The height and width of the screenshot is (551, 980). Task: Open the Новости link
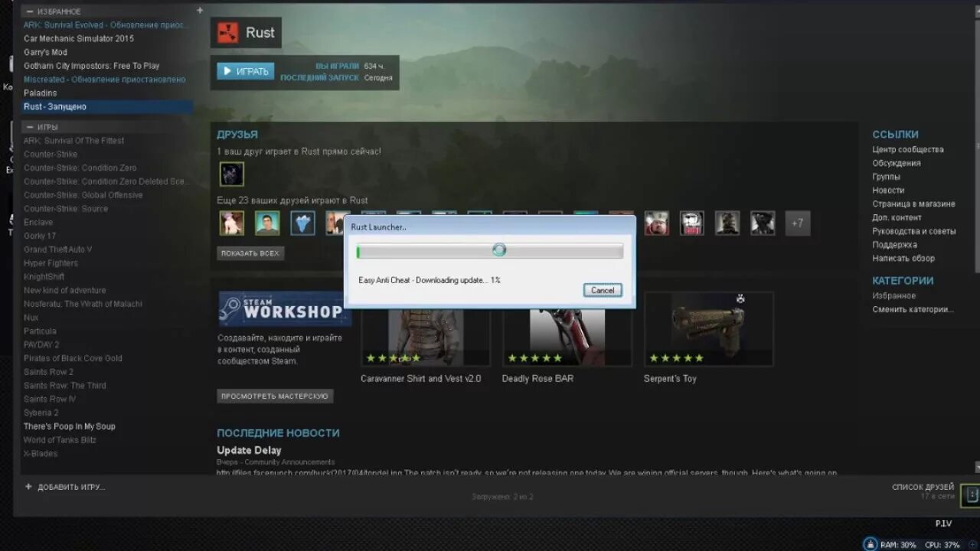(x=888, y=190)
